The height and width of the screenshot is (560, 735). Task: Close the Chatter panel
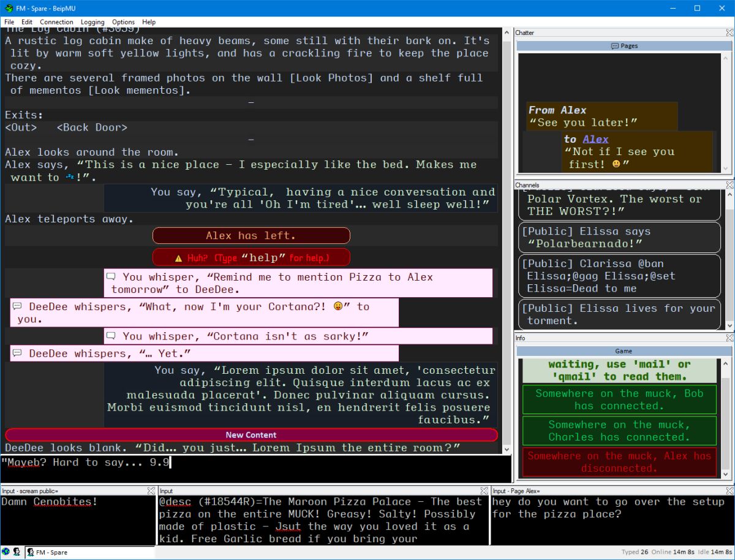(x=729, y=32)
